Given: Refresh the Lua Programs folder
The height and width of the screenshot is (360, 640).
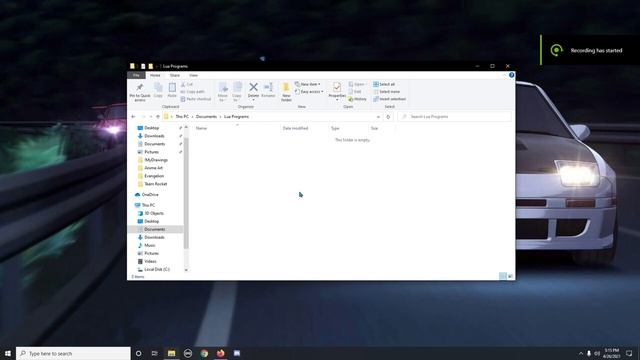Looking at the screenshot, I should (x=388, y=117).
